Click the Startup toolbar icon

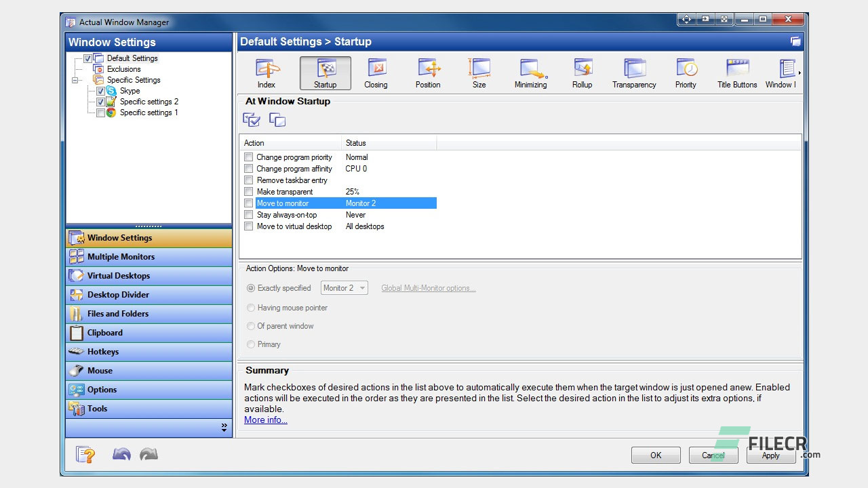tap(325, 73)
